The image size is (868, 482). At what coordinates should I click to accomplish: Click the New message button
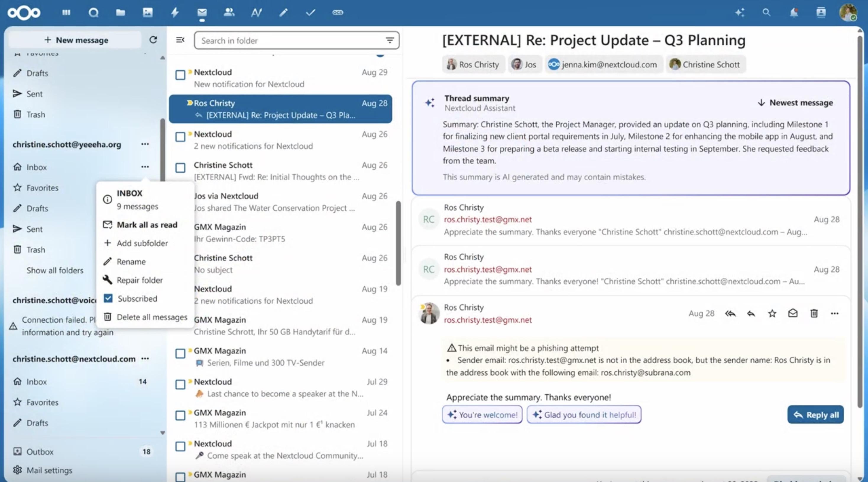[x=76, y=40]
